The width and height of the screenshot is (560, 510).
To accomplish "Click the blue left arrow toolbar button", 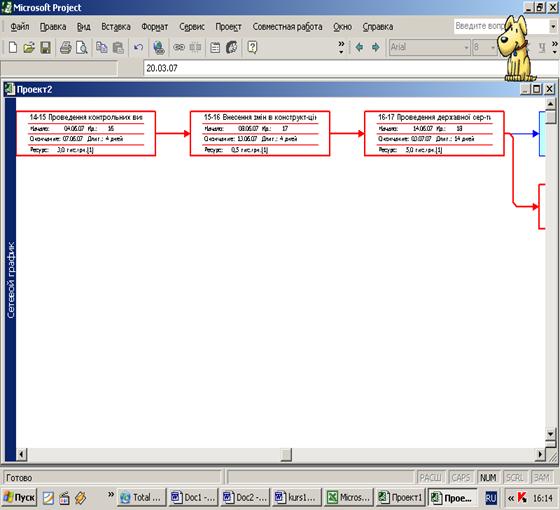I will point(359,48).
